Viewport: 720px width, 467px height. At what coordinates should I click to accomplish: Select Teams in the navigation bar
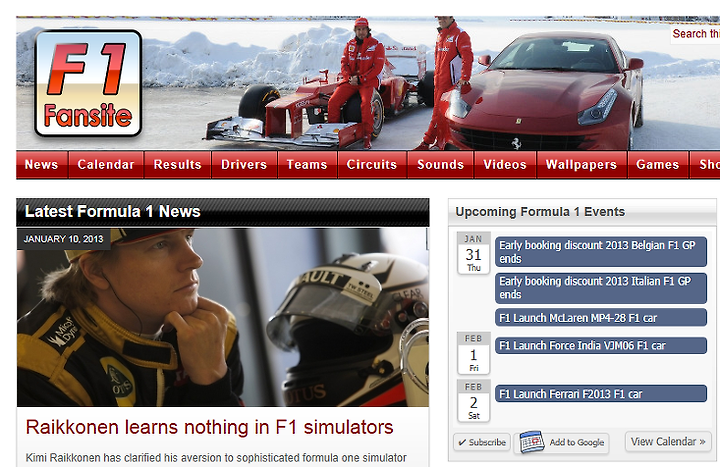(x=307, y=164)
